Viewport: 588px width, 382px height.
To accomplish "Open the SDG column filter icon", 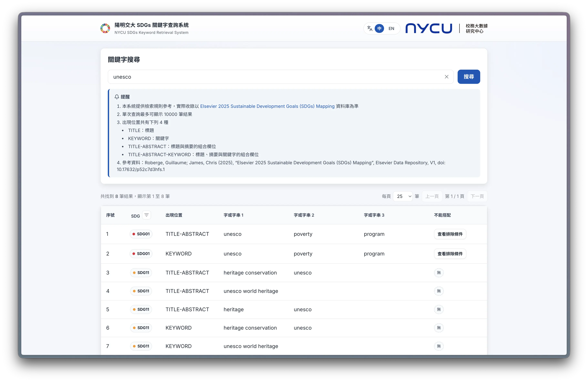I will tap(147, 215).
